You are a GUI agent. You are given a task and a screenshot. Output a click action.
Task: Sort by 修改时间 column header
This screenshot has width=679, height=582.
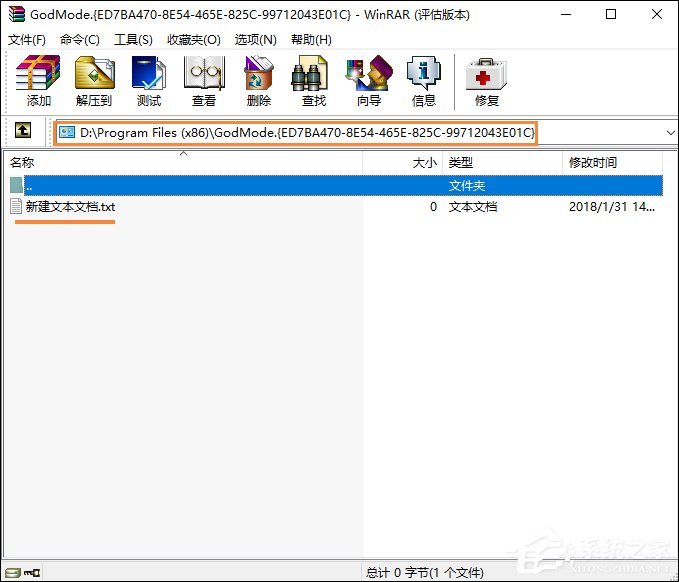tap(612, 163)
